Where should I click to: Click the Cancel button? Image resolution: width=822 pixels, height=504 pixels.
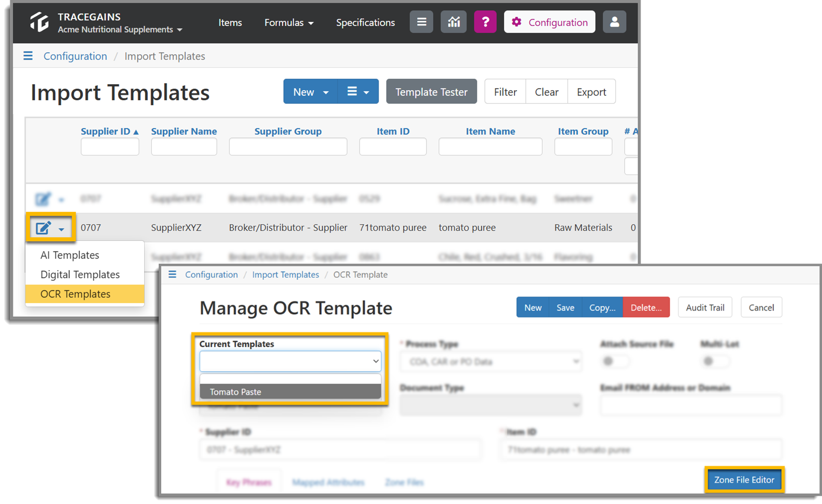[761, 307]
